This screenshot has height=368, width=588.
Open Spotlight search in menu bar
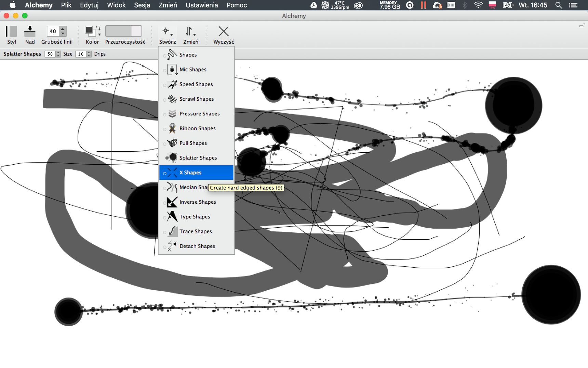[559, 5]
